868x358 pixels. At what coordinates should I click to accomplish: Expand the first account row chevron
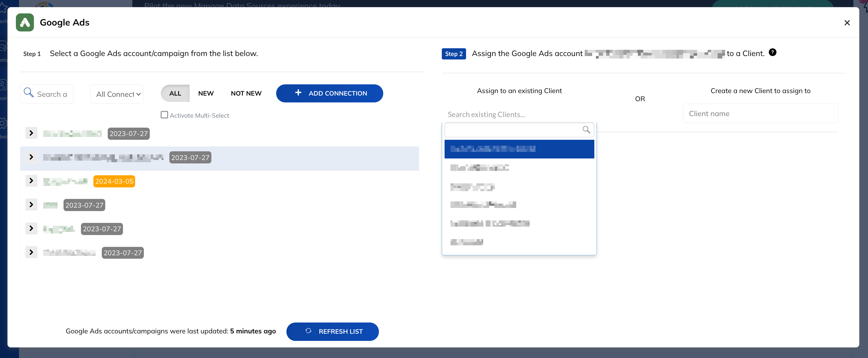pos(31,133)
